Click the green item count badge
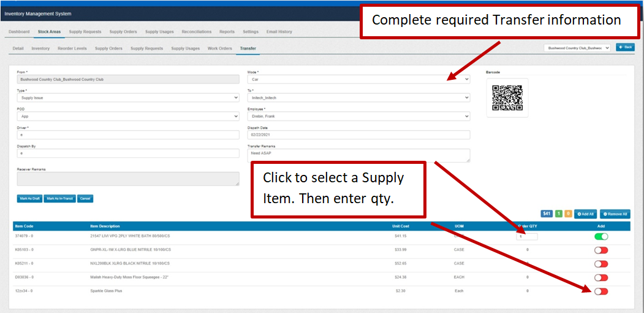 559,214
